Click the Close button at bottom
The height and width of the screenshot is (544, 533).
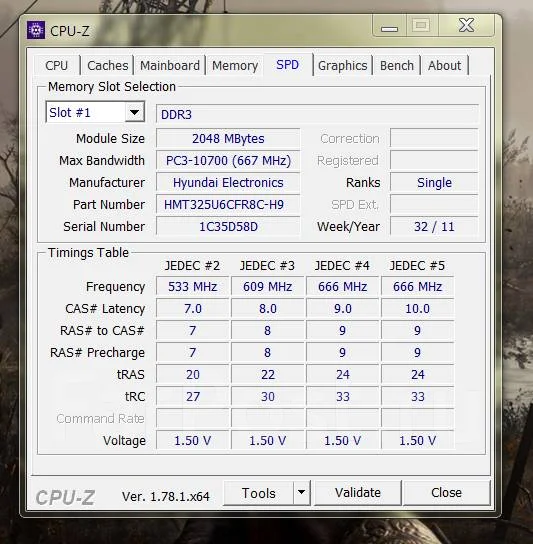tap(447, 492)
